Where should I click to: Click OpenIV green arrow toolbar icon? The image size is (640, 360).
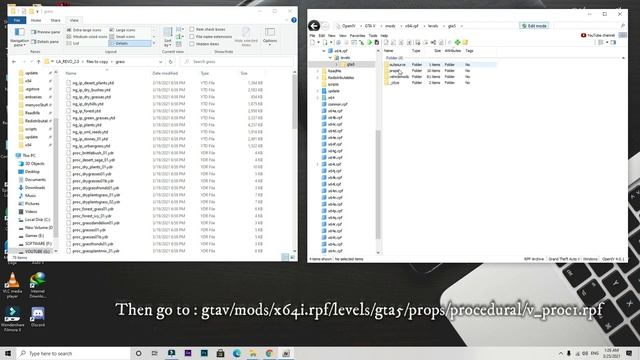(369, 42)
